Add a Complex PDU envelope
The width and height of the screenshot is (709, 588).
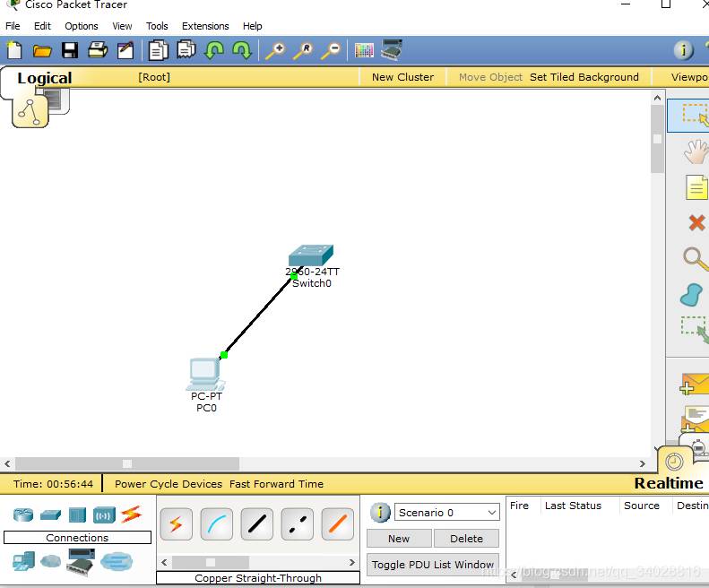click(x=695, y=419)
